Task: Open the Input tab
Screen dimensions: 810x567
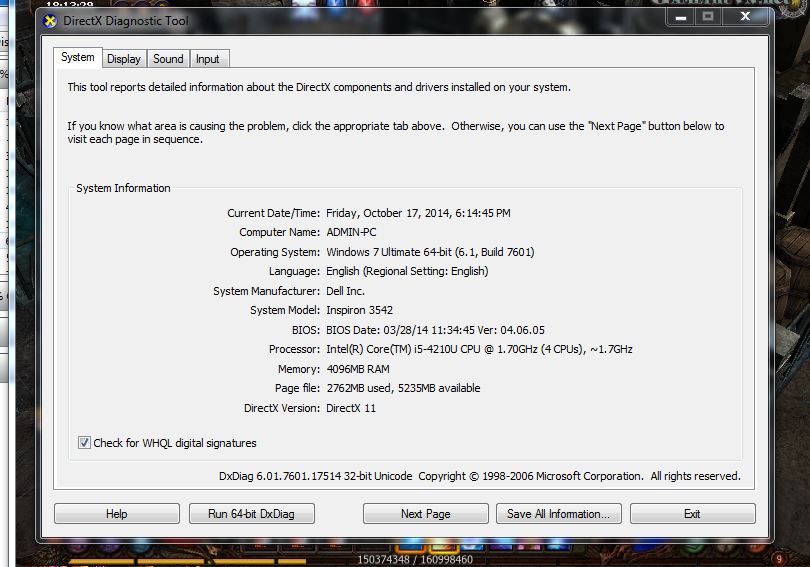Action: point(208,59)
